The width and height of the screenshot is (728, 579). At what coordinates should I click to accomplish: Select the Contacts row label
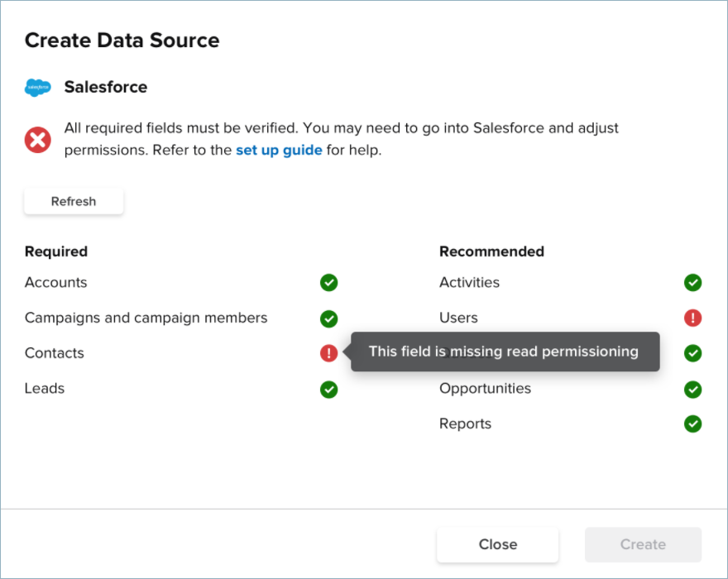(55, 353)
